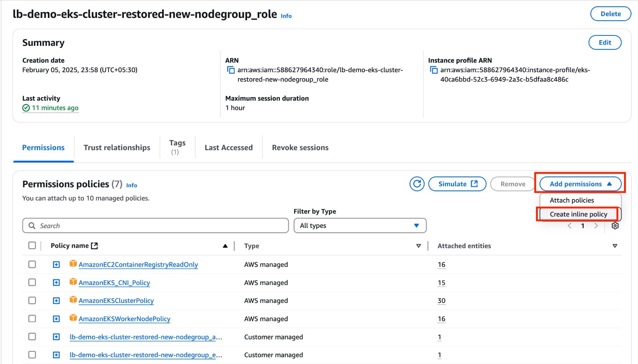Screen dimensions: 638x364
Task: Collapse the Add permissions dropdown
Action: [x=580, y=184]
